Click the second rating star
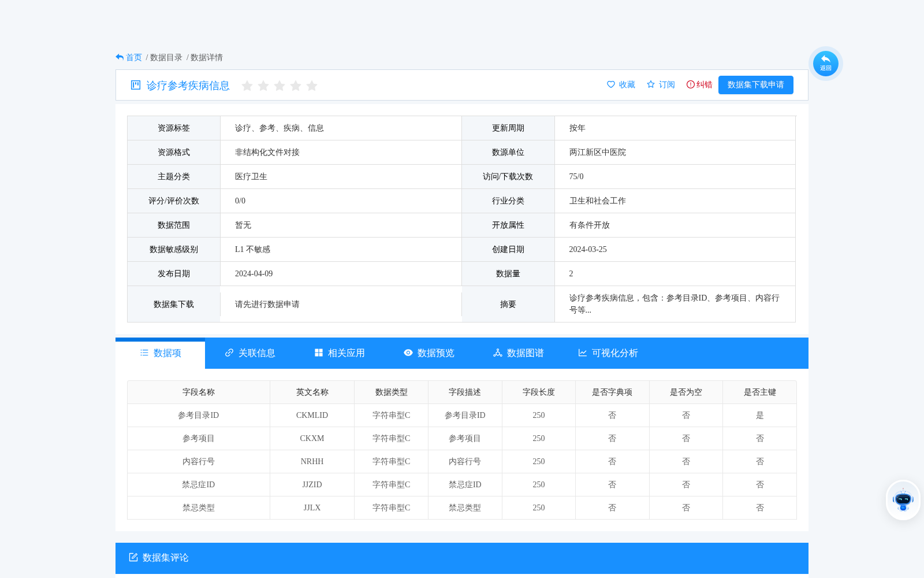The width and height of the screenshot is (924, 578). point(263,86)
